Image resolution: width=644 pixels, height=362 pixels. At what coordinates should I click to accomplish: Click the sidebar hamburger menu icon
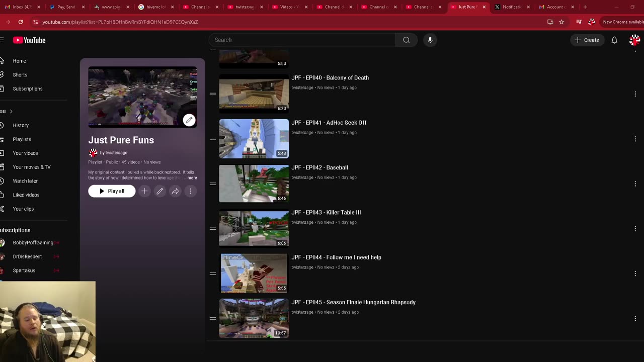pyautogui.click(x=2, y=40)
